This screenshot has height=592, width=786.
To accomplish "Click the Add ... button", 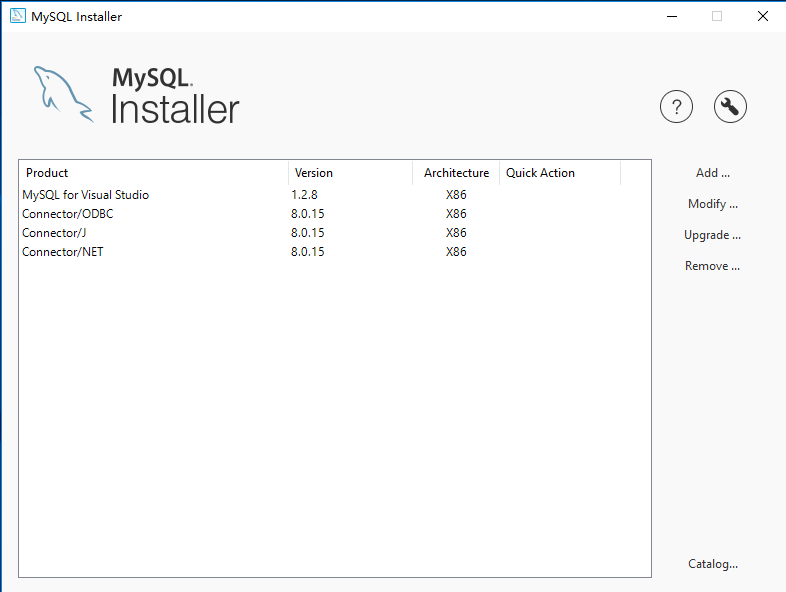I will coord(712,173).
